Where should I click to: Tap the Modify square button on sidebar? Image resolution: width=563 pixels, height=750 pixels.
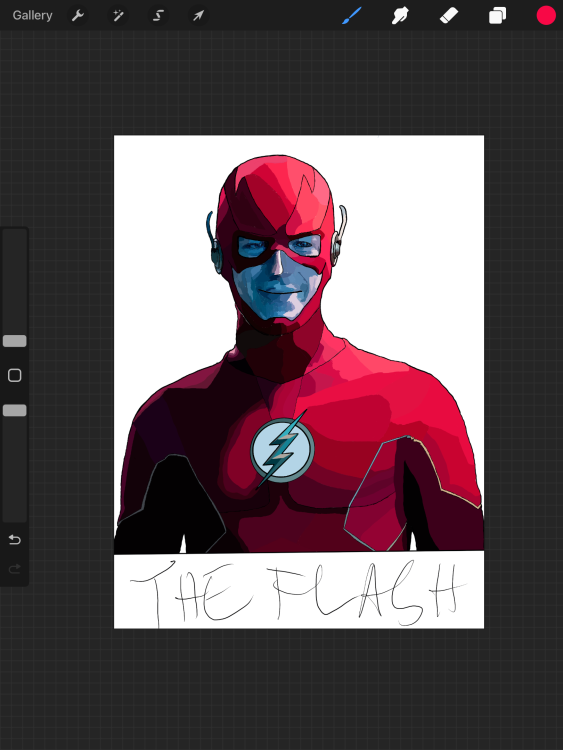(x=15, y=375)
